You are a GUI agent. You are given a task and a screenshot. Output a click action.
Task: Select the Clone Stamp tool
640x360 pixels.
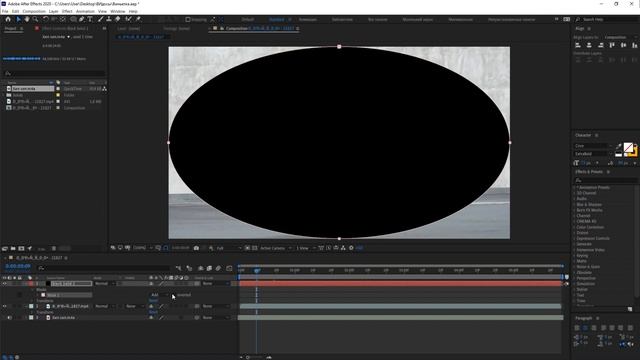[x=109, y=19]
